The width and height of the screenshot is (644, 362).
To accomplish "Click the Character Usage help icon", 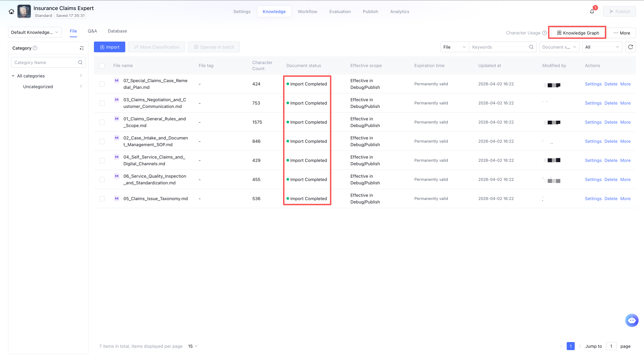I will (544, 33).
